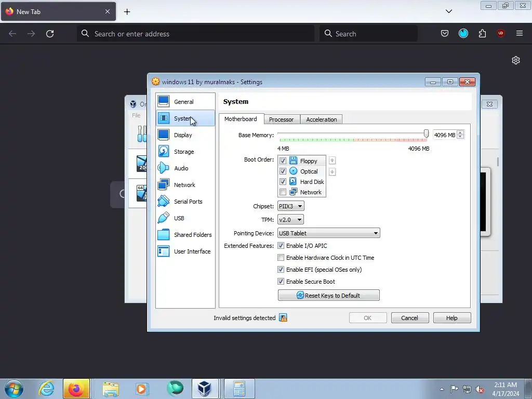Reload the Firefox page
Viewport: 532px width, 399px height.
[x=50, y=34]
